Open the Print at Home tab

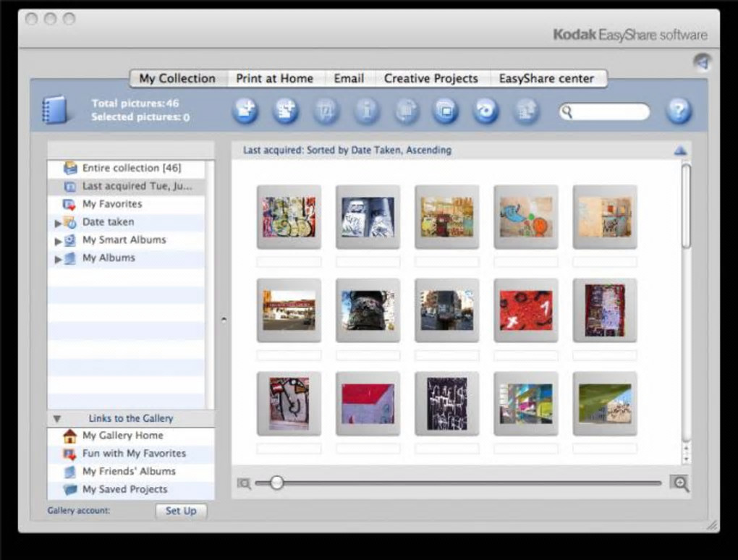point(275,79)
